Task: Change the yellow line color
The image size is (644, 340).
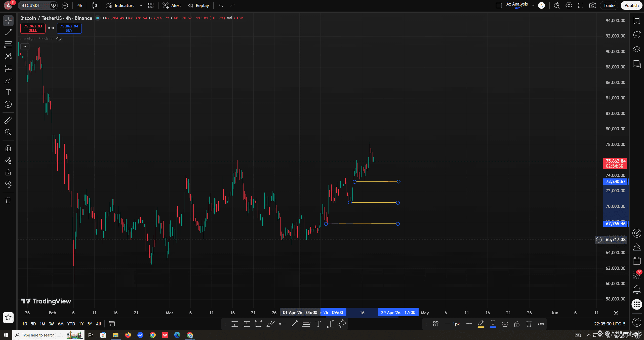Action: pos(481,324)
